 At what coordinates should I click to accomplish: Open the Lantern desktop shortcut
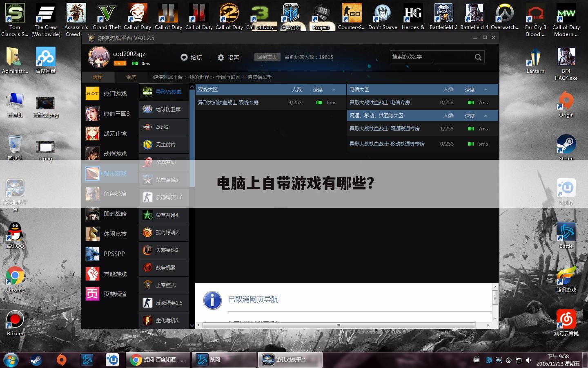coord(535,61)
